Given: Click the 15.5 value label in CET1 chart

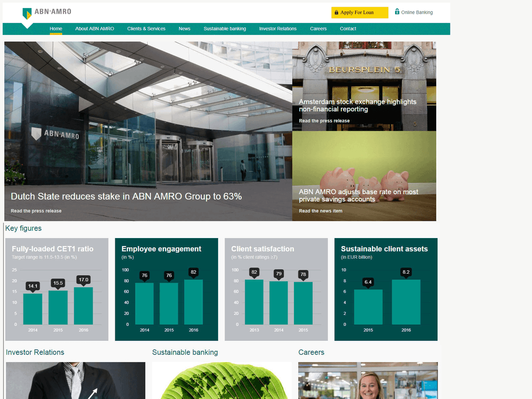Looking at the screenshot, I should [x=58, y=283].
